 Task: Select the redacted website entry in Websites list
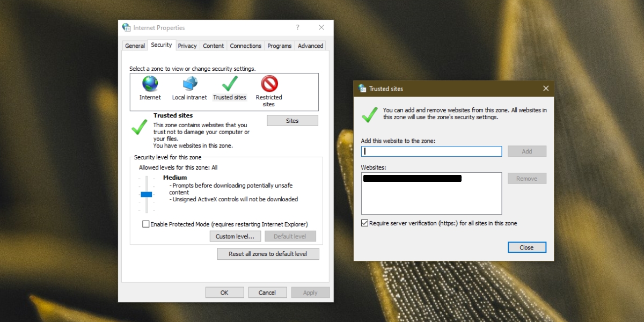click(412, 178)
